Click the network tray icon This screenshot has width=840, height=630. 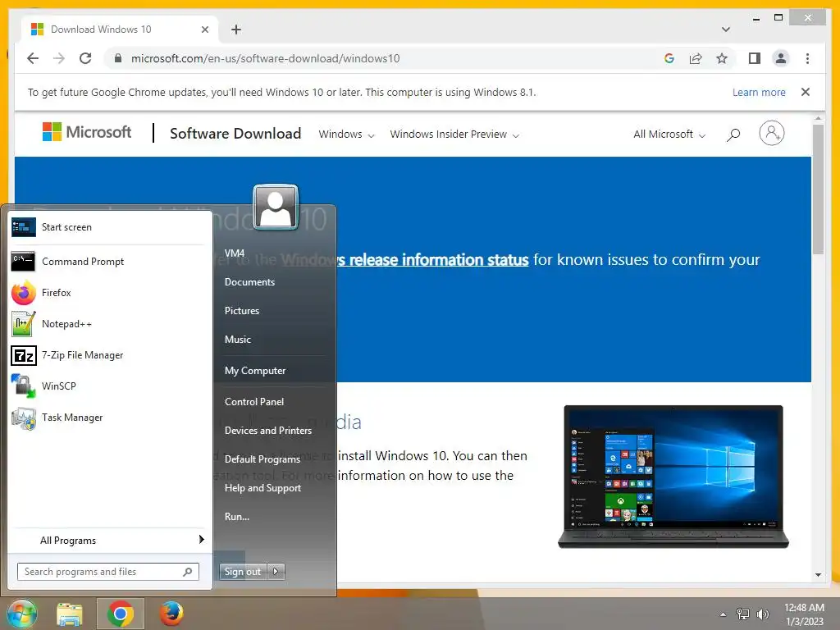tap(743, 614)
